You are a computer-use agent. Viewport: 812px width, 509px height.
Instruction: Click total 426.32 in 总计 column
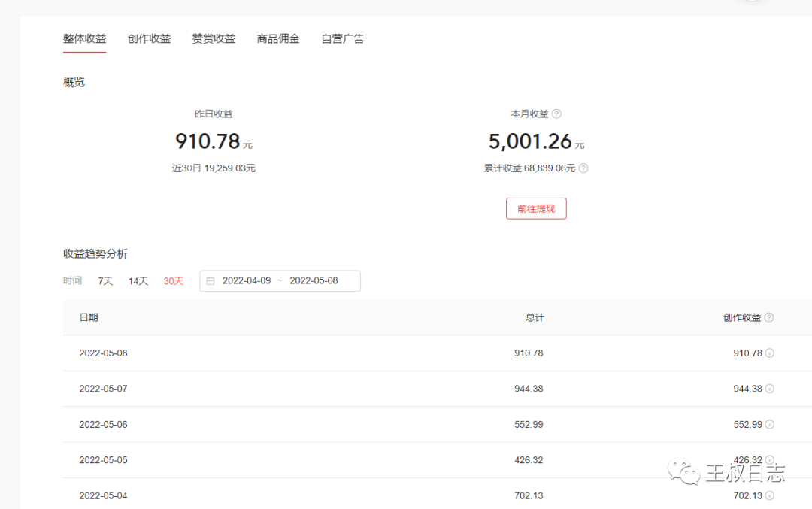tap(529, 460)
